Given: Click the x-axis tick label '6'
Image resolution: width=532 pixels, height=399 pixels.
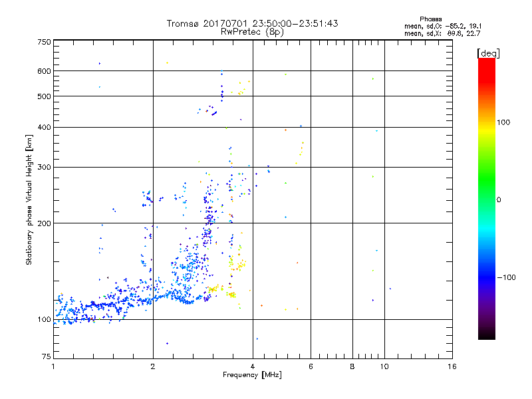Looking at the screenshot, I should coord(311,366).
